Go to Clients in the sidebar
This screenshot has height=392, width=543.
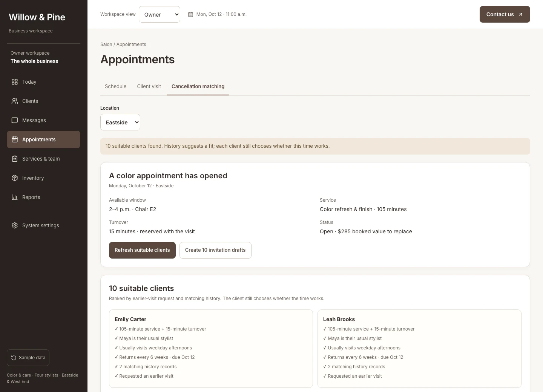click(x=43, y=101)
